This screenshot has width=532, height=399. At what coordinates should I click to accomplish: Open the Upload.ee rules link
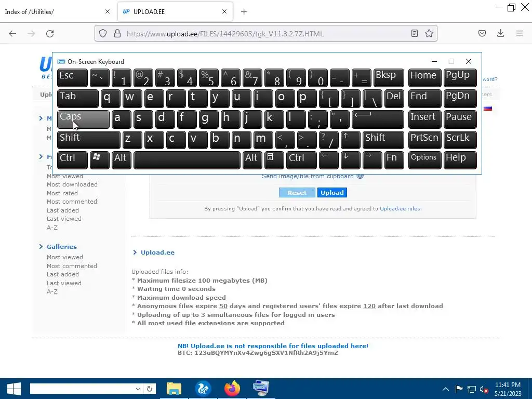pos(400,209)
